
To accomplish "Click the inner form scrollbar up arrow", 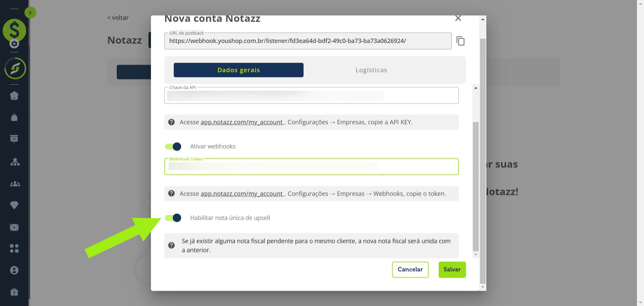I will [x=476, y=88].
